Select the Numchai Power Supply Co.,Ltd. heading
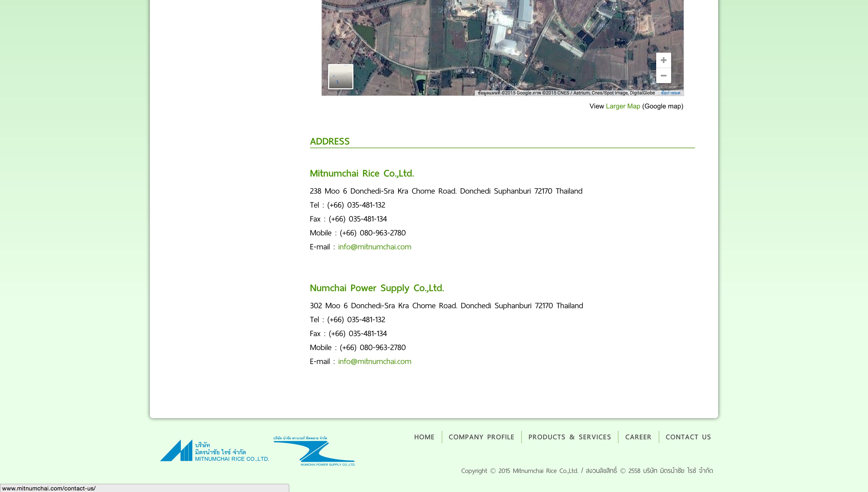This screenshot has width=868, height=492. 377,288
